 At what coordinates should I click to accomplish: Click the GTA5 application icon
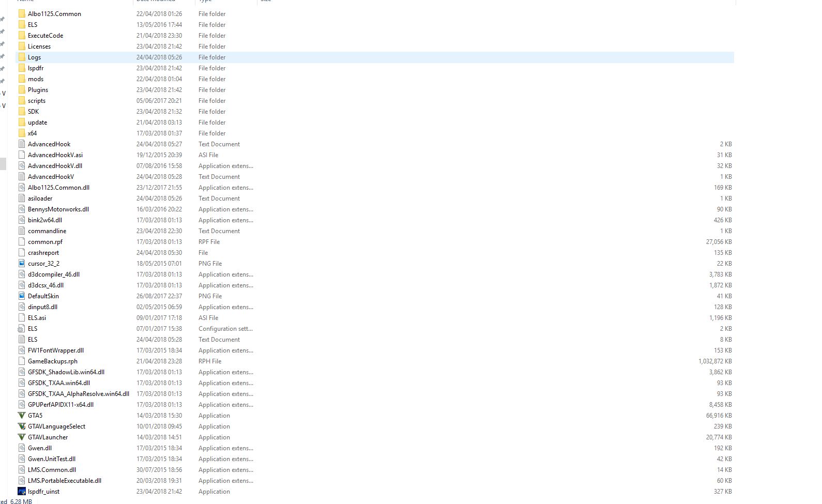coord(22,415)
